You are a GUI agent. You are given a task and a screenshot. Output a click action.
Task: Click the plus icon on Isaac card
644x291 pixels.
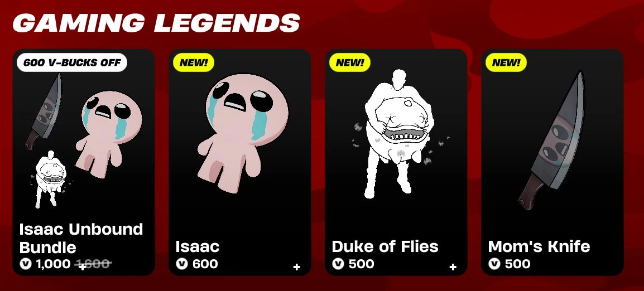pos(296,267)
